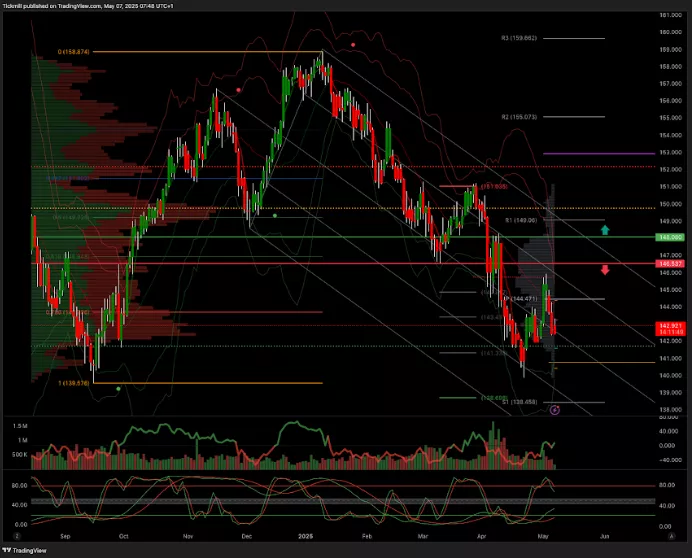Click the TradingView logo in bottom corner
The image size is (692, 558).
(x=24, y=549)
